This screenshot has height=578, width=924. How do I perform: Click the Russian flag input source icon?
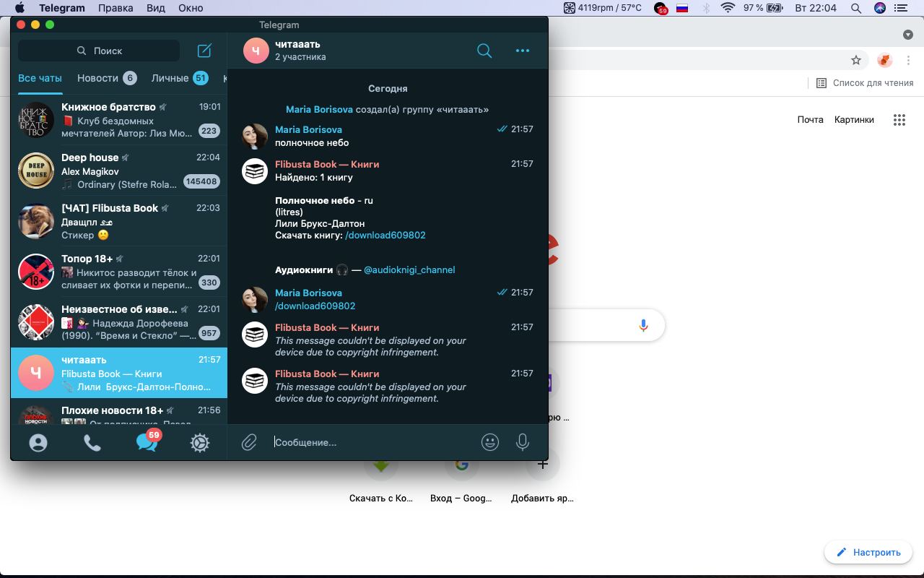682,8
